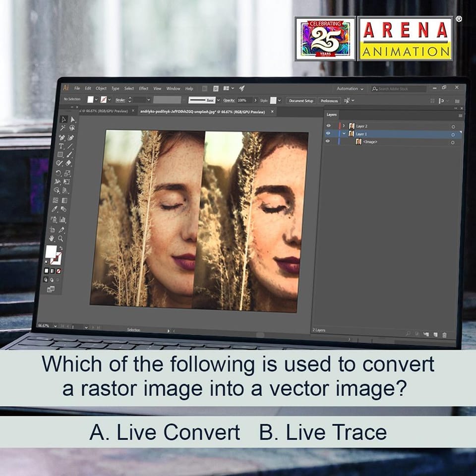The width and height of the screenshot is (476, 476).
Task: Click the underlined Stroke label
Action: (120, 100)
